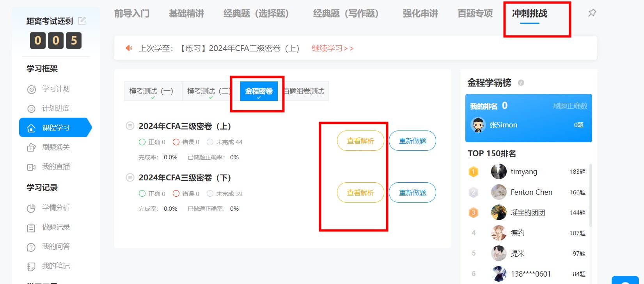The width and height of the screenshot is (644, 284).
Task: Click the speaker announcement icon
Action: [x=129, y=48]
